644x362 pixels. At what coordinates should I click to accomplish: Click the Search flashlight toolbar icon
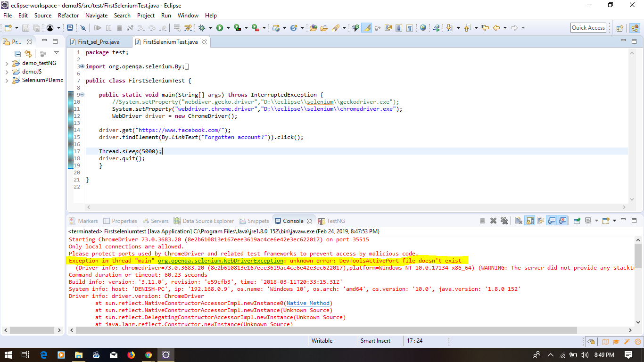[336, 28]
